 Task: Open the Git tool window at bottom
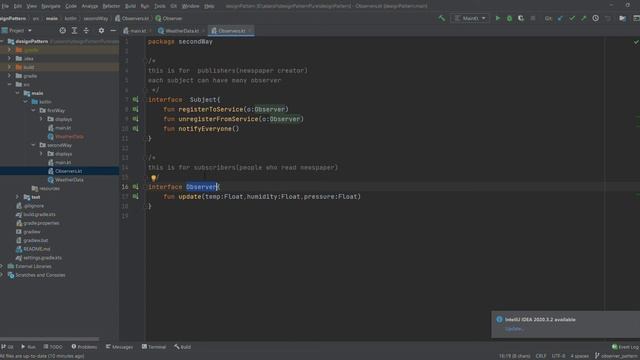(x=7, y=347)
